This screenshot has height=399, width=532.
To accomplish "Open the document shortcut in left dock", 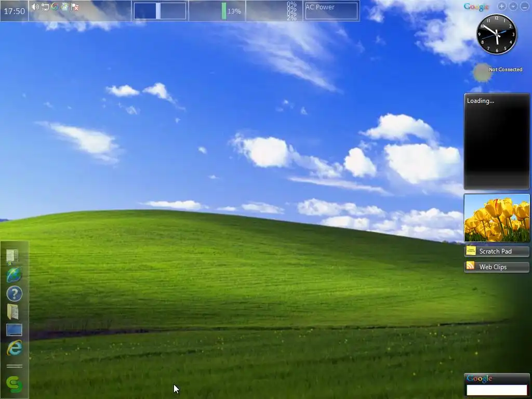I will click(x=12, y=257).
